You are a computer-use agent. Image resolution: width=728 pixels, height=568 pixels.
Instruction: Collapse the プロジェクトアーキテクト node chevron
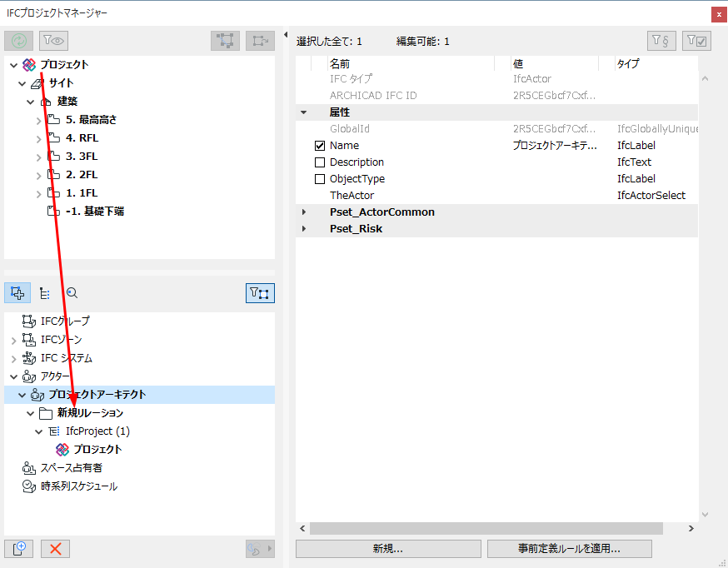point(22,395)
